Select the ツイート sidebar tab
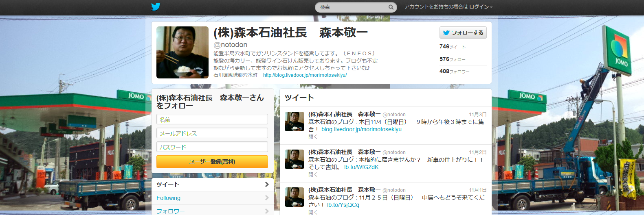Viewport: 644px width, 215px height. tap(212, 185)
